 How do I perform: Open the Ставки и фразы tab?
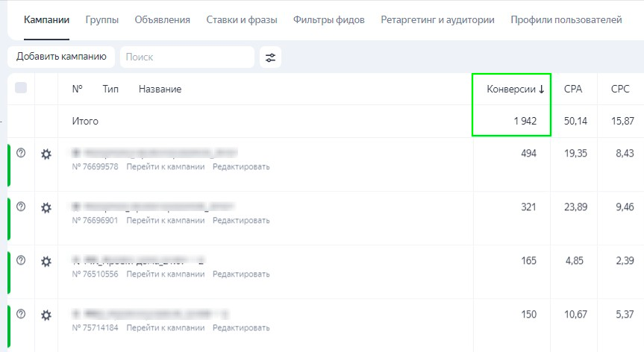click(242, 19)
